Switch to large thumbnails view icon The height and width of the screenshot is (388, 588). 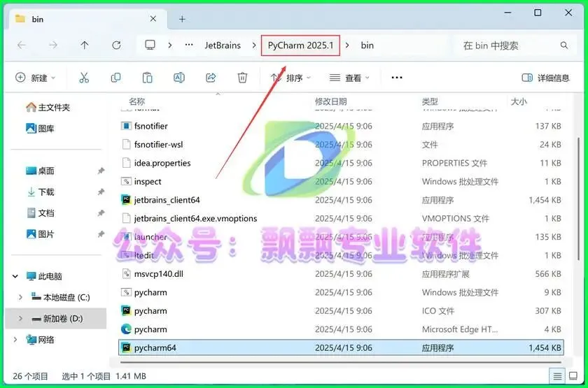click(x=573, y=376)
